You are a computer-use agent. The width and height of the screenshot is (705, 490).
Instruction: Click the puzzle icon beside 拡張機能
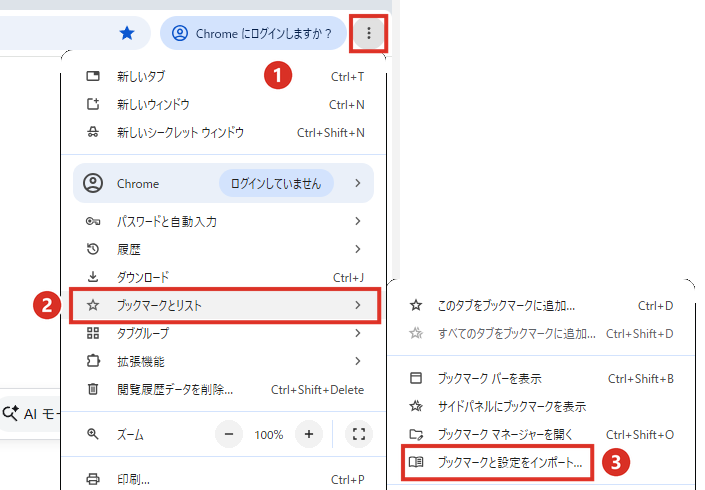tap(93, 361)
